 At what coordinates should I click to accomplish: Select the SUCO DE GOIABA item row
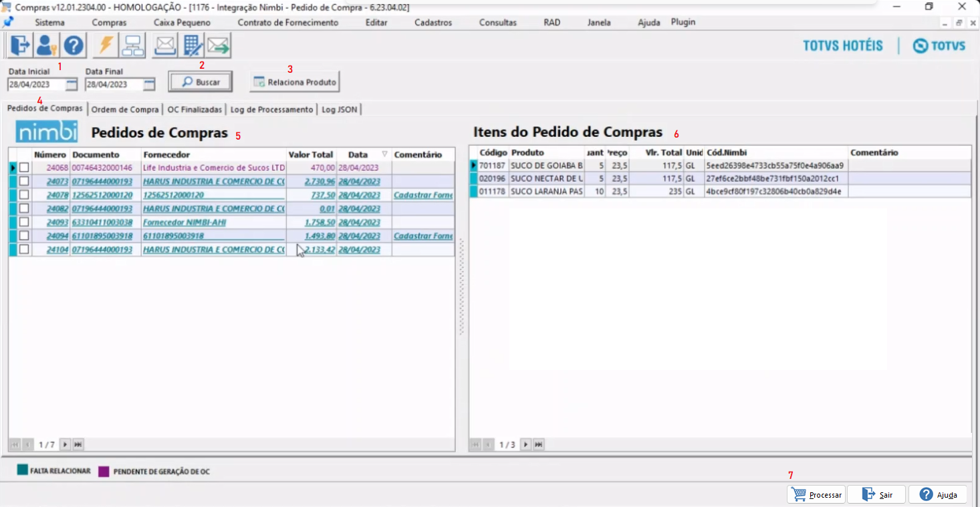click(x=720, y=166)
